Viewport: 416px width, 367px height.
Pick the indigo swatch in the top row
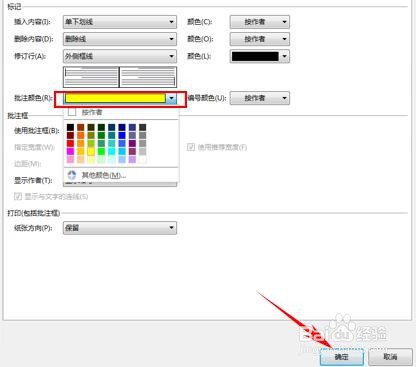(132, 127)
